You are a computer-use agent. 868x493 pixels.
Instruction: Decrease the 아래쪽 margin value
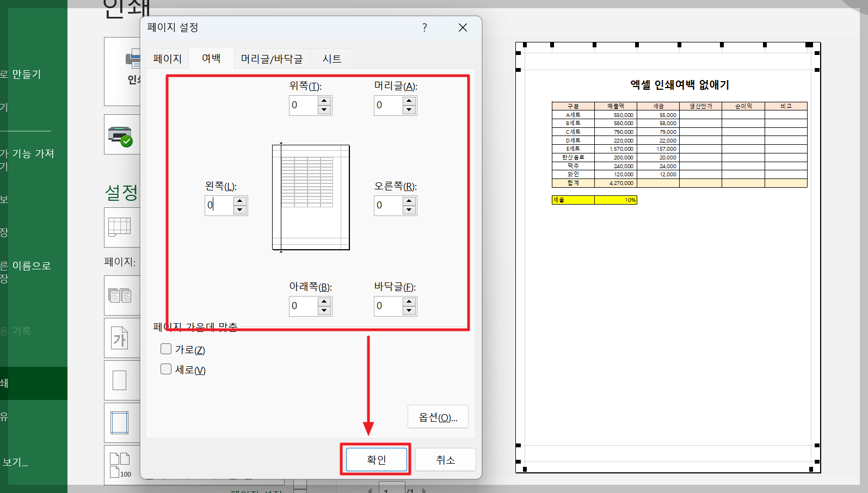(x=324, y=311)
